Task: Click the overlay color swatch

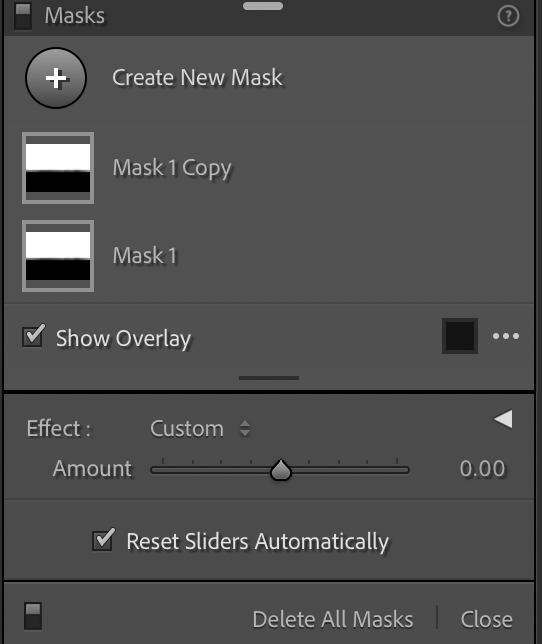Action: tap(460, 336)
